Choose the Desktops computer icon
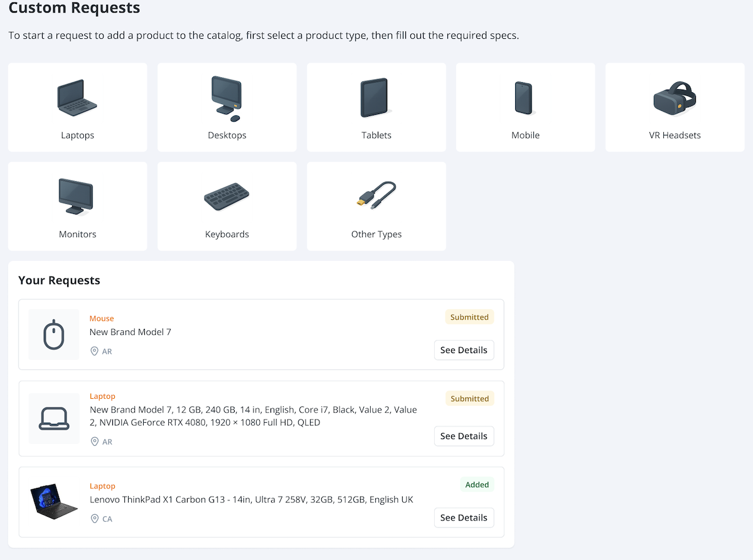The height and width of the screenshot is (560, 753). pyautogui.click(x=227, y=98)
